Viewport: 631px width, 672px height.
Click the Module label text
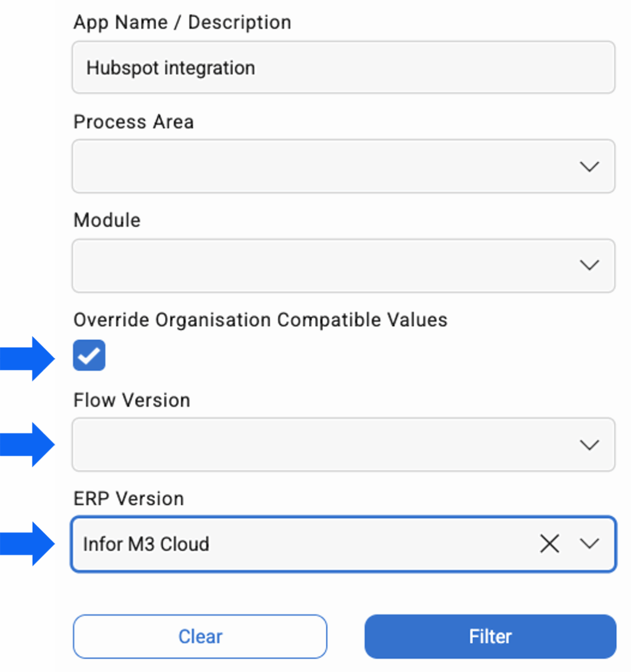[x=107, y=220]
